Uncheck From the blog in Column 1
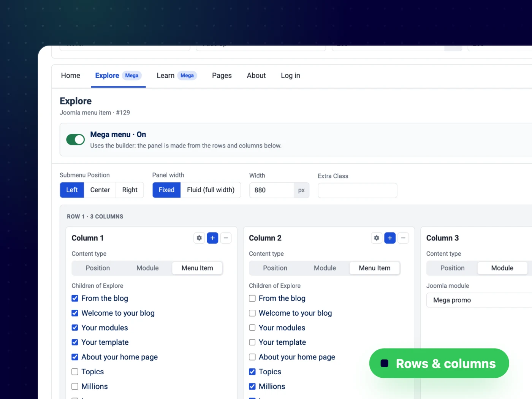 click(x=75, y=298)
